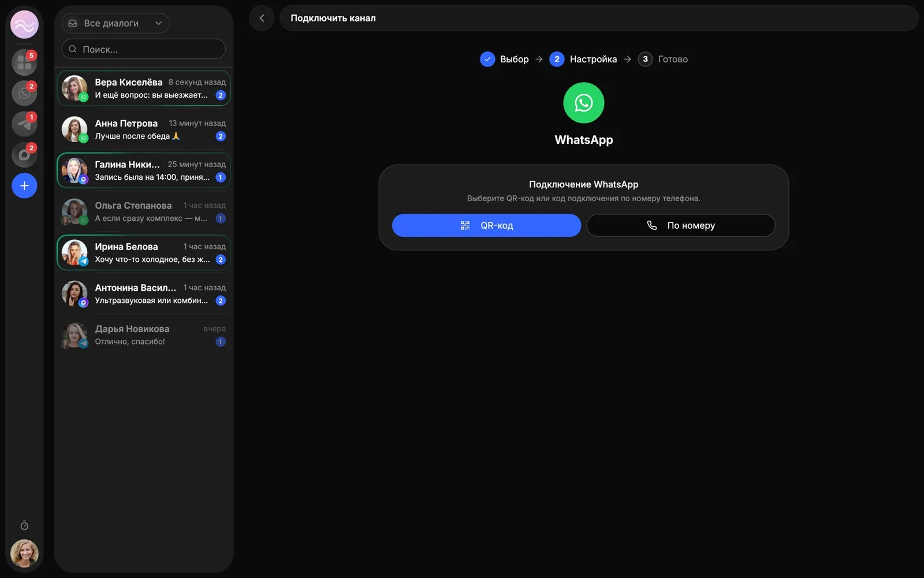Click "Подключение WhatsApp" heading

pyautogui.click(x=584, y=184)
